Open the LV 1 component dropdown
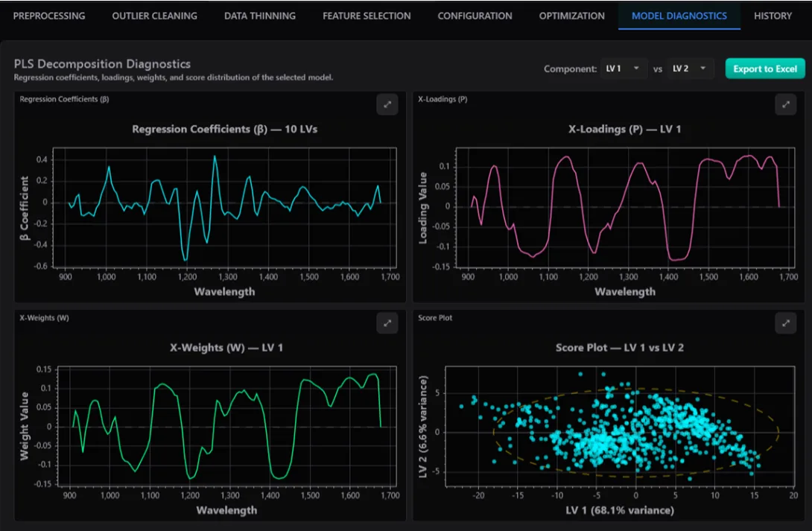Viewport: 812px width, 531px height. [x=623, y=69]
